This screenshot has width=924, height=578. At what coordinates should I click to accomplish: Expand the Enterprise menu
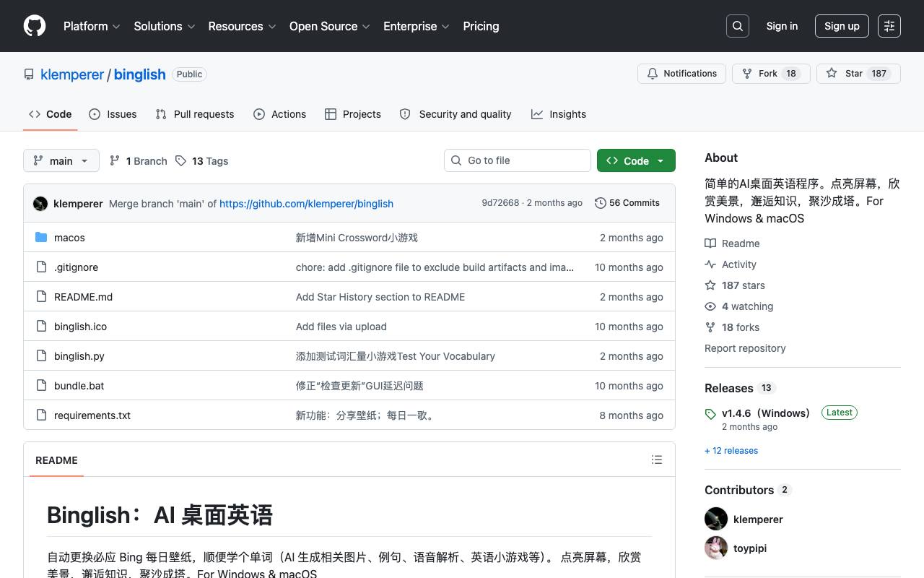(x=417, y=26)
